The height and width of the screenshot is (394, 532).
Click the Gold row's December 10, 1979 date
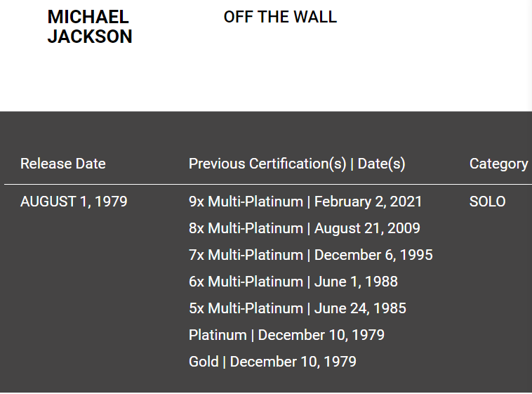tap(293, 362)
